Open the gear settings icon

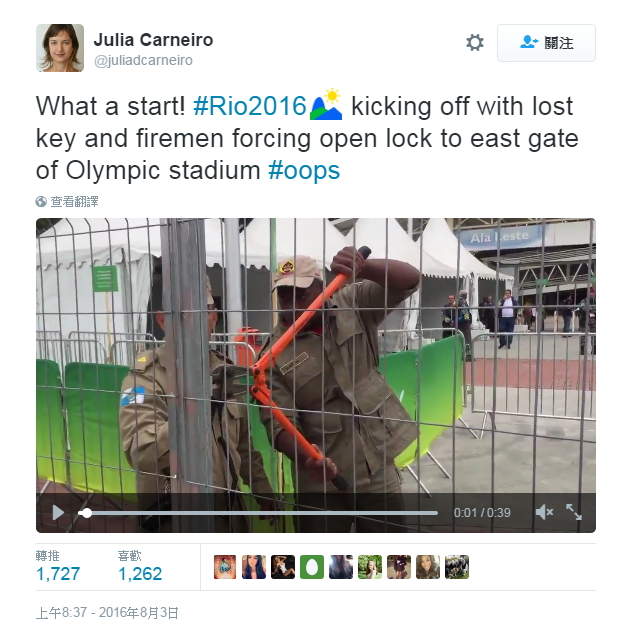coord(475,42)
